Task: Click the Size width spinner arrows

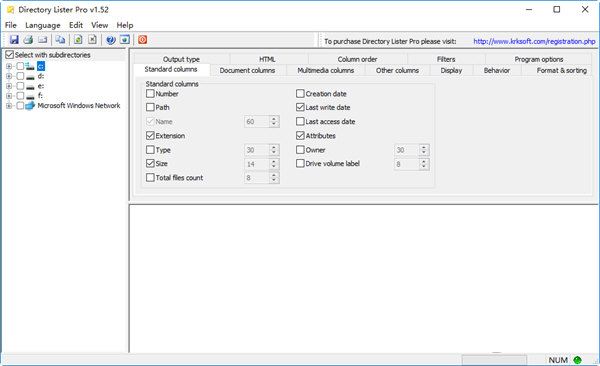Action: [274, 164]
